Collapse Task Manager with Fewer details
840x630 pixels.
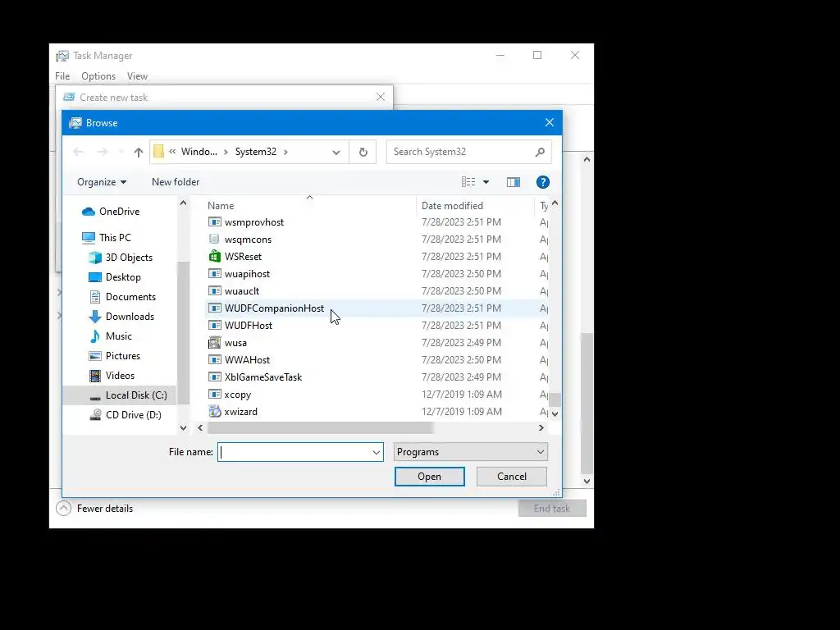point(95,509)
